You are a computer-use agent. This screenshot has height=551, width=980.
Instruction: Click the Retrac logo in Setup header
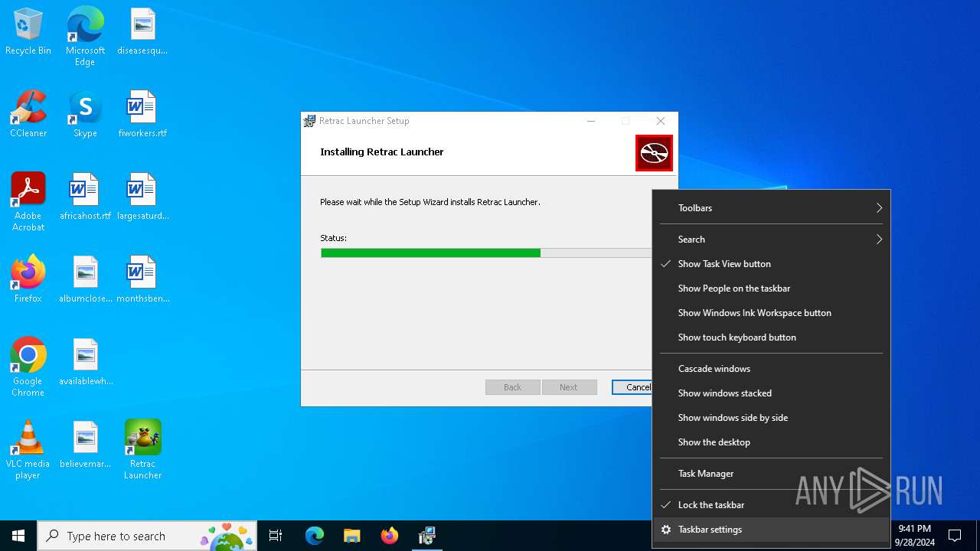click(654, 153)
